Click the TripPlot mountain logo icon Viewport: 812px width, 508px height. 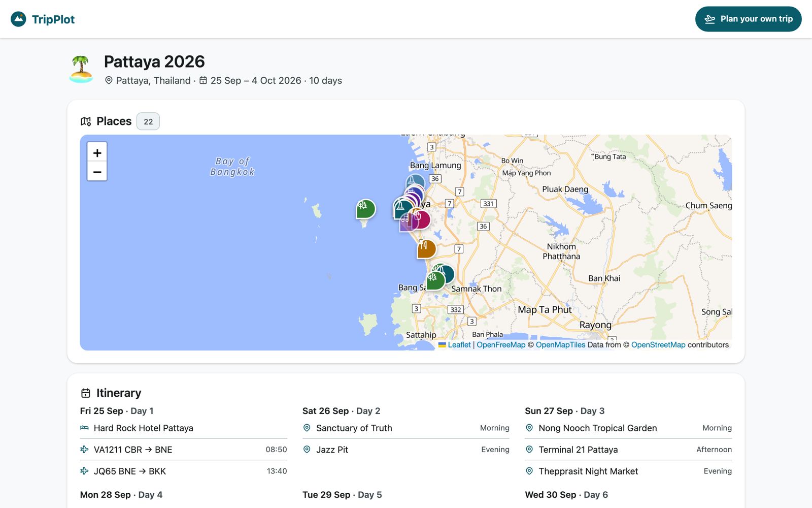coord(18,19)
